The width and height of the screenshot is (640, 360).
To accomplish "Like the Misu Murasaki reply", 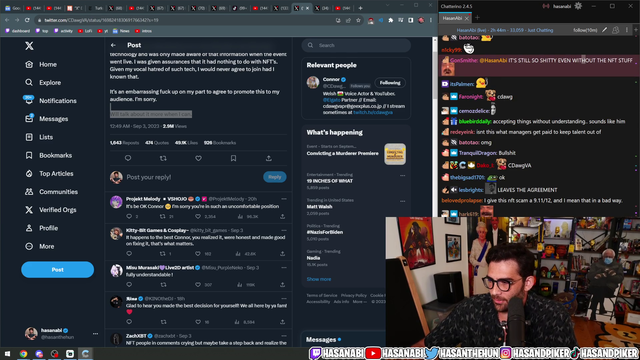I will 198,284.
